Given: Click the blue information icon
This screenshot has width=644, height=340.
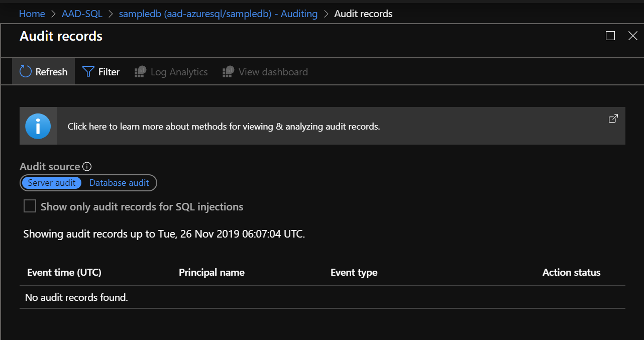Looking at the screenshot, I should (38, 126).
